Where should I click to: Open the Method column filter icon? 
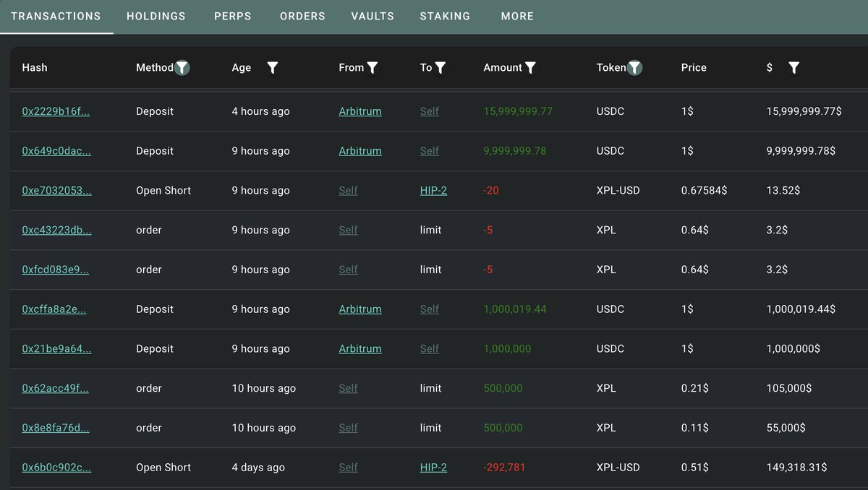(182, 68)
